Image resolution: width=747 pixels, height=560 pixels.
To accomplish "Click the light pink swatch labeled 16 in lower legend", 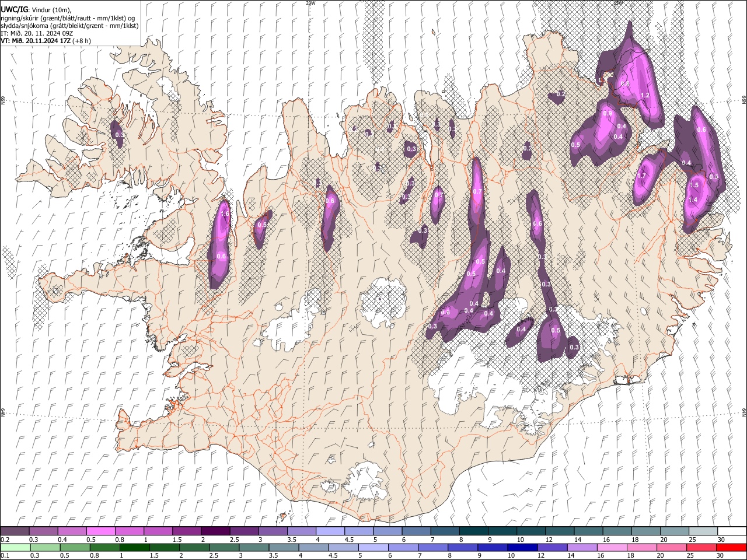I will point(612,547).
